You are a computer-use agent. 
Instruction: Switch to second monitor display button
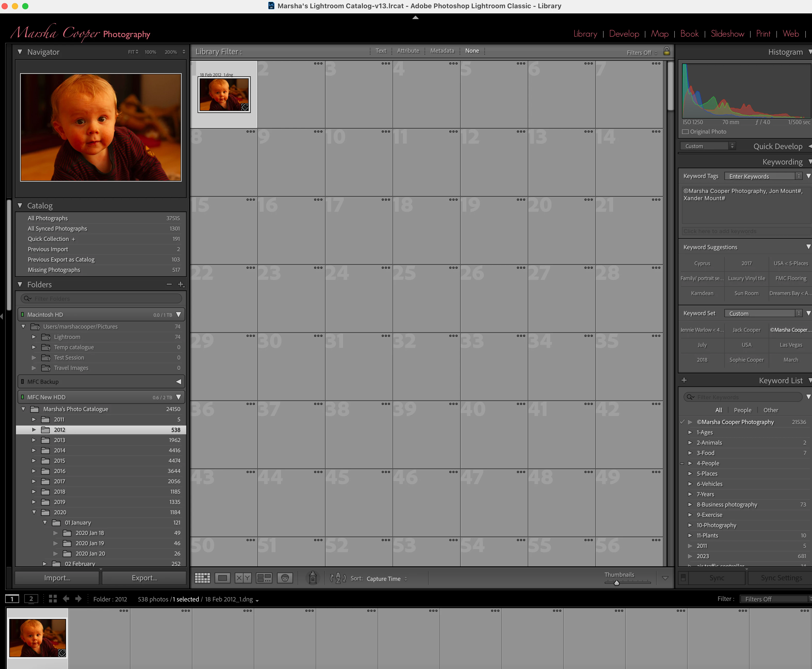[31, 599]
